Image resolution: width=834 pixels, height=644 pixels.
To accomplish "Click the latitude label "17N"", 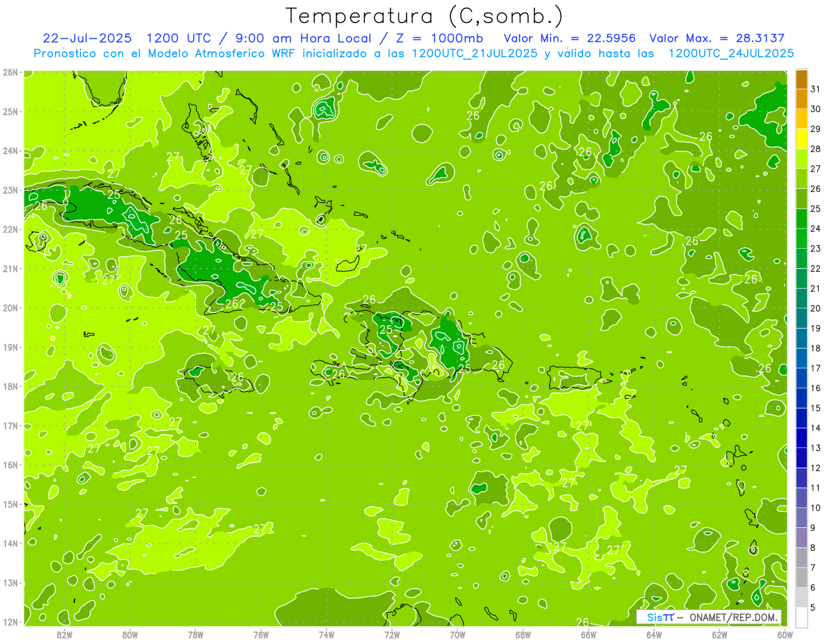I will (x=10, y=425).
